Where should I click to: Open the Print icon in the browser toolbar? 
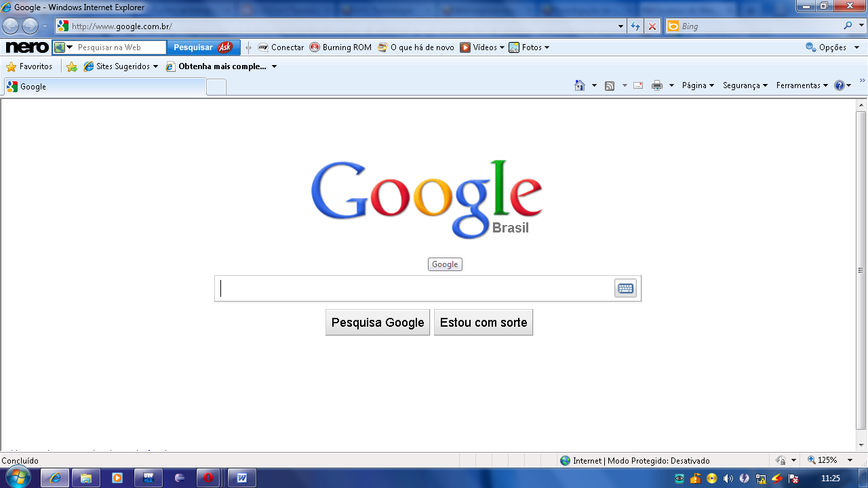tap(657, 85)
